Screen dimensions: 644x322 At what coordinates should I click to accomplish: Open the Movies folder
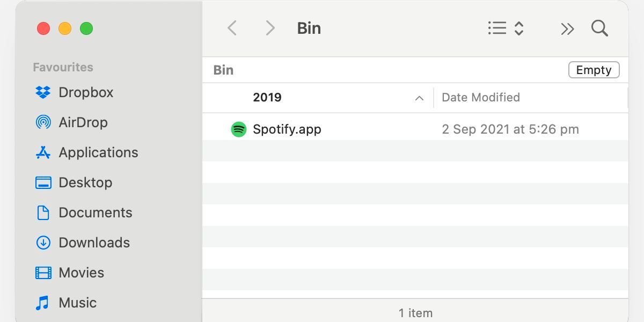click(x=81, y=273)
